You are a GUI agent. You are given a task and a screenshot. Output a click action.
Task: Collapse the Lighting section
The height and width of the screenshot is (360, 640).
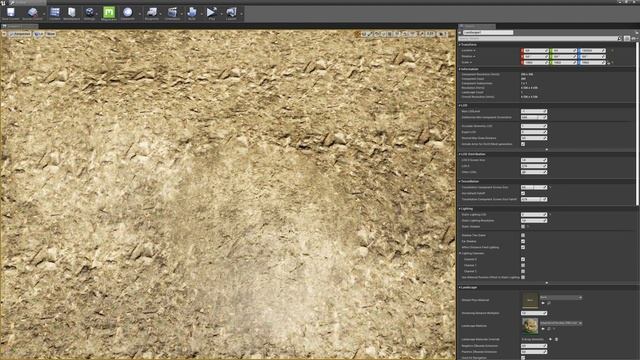click(460, 209)
